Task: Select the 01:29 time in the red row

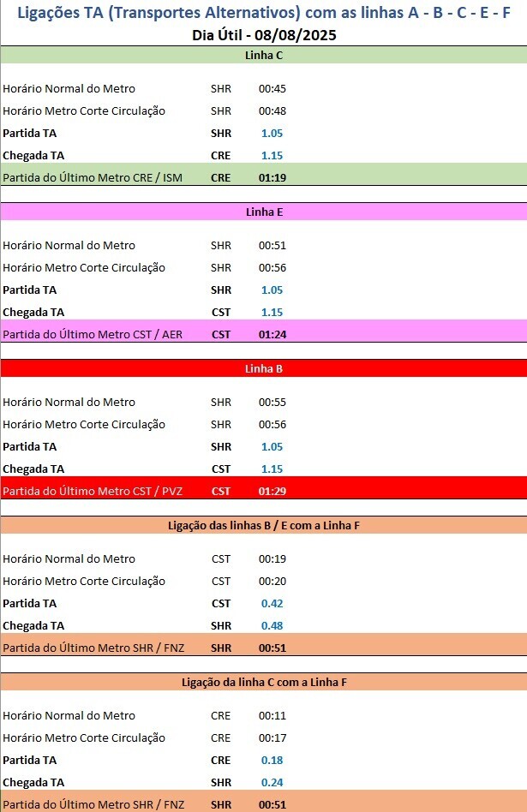Action: point(272,491)
